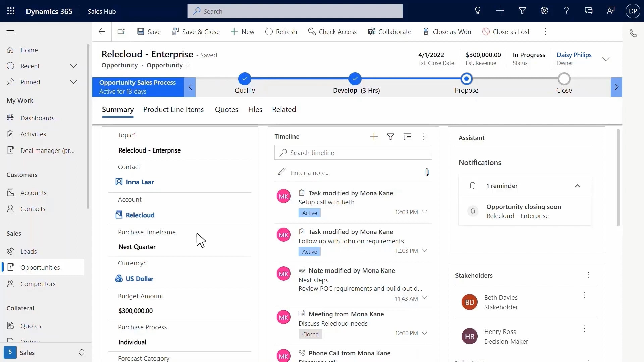Move process stages back with left arrow

(190, 87)
